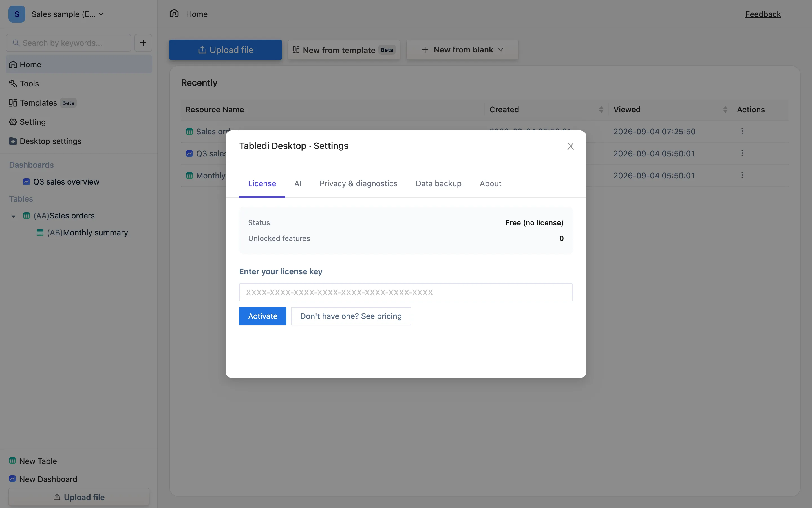This screenshot has width=812, height=508.
Task: Open actions menu for Monthly row
Action: point(742,175)
